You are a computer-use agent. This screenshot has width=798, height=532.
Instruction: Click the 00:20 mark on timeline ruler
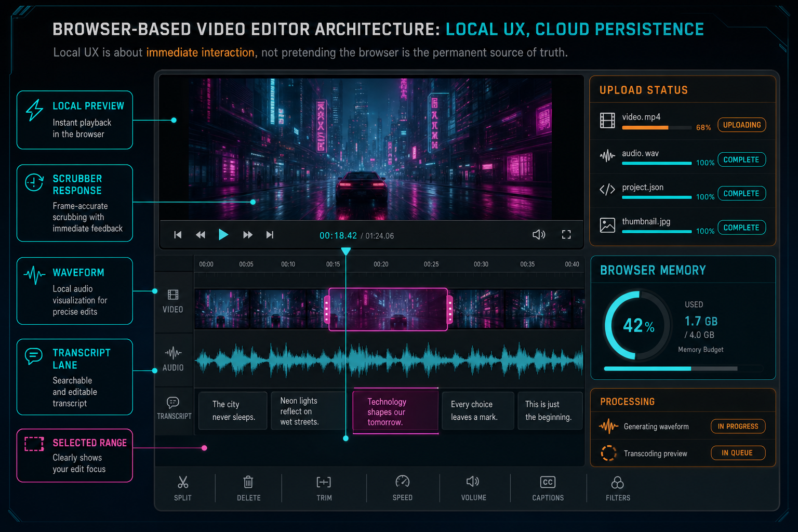pyautogui.click(x=381, y=264)
